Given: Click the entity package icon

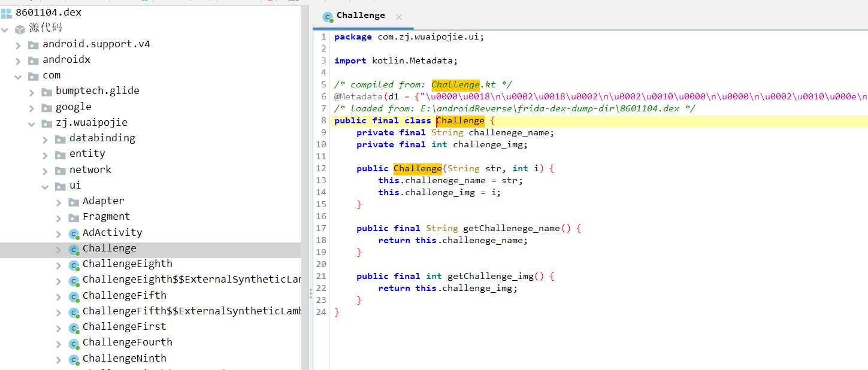Looking at the screenshot, I should (x=61, y=155).
